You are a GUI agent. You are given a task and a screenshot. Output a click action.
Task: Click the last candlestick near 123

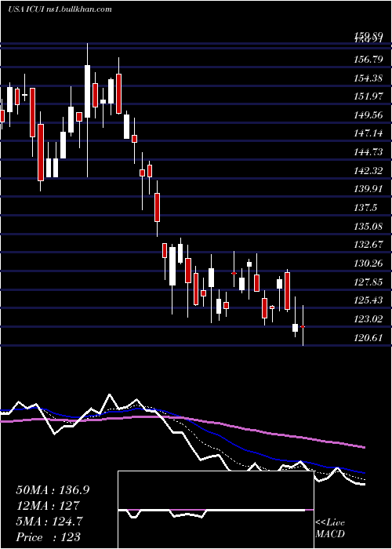pyautogui.click(x=303, y=326)
